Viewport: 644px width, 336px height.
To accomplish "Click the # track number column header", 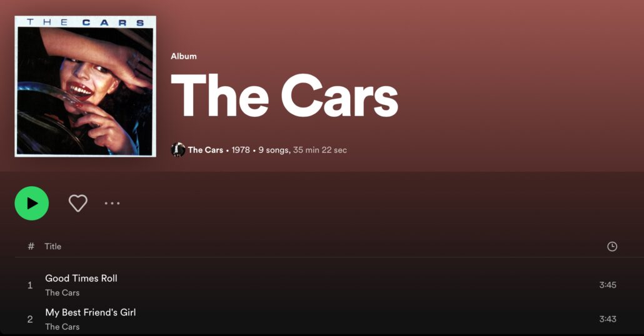I will pyautogui.click(x=31, y=246).
